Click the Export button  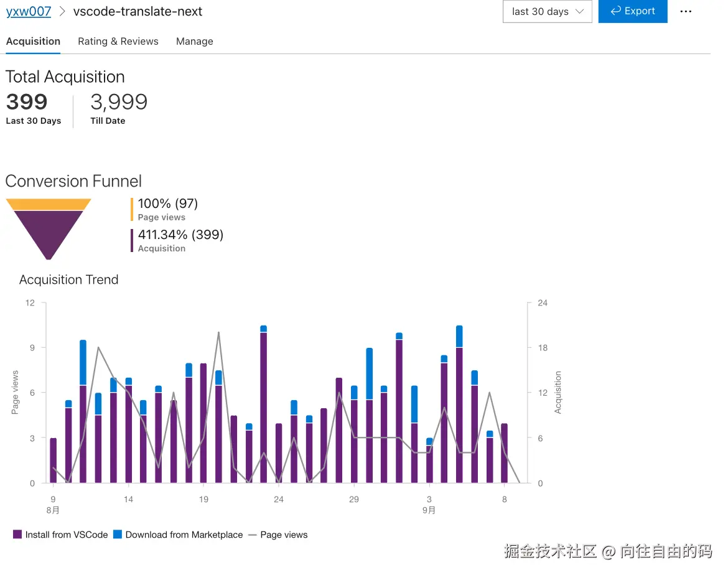click(x=633, y=11)
